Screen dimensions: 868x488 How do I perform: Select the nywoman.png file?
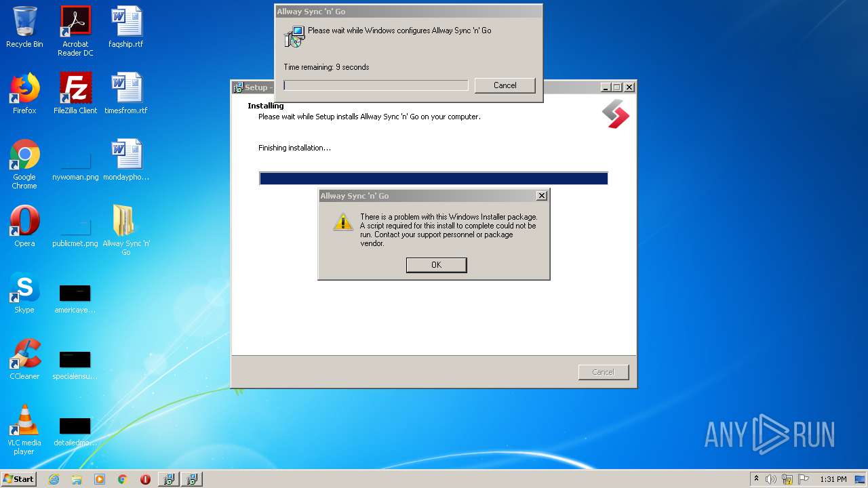(75, 166)
